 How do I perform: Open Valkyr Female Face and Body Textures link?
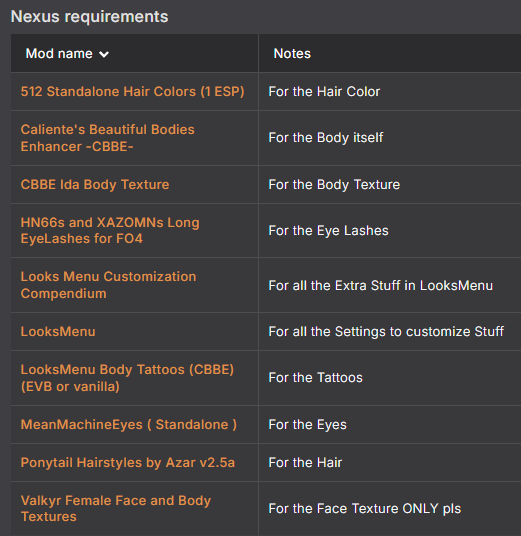116,508
